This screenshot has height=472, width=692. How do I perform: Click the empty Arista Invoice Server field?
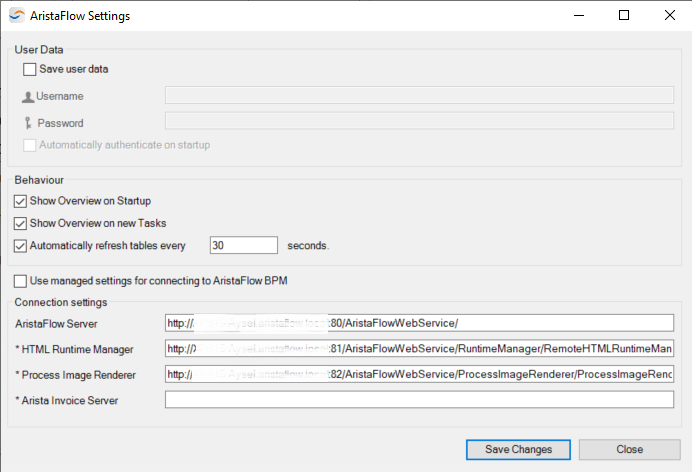[419, 400]
